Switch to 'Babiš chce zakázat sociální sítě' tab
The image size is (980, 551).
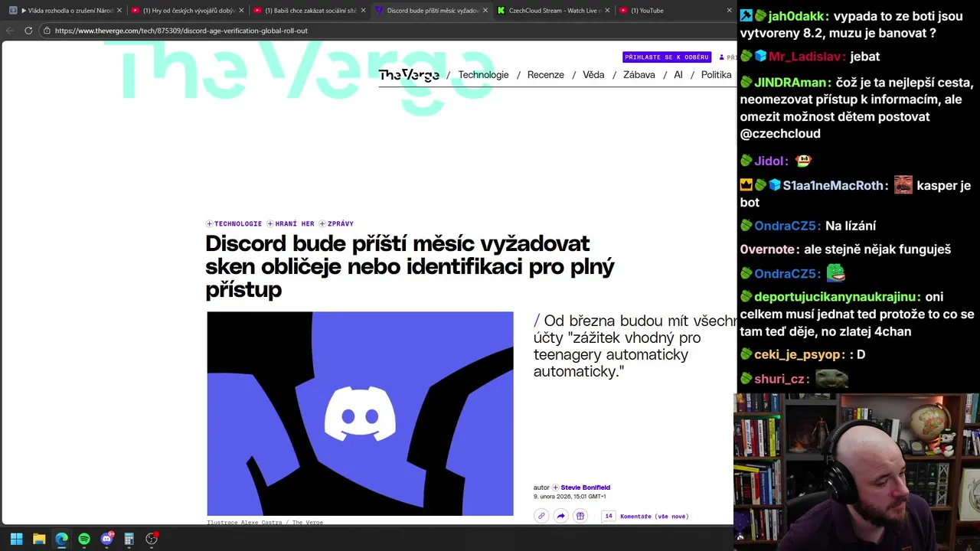(x=309, y=11)
